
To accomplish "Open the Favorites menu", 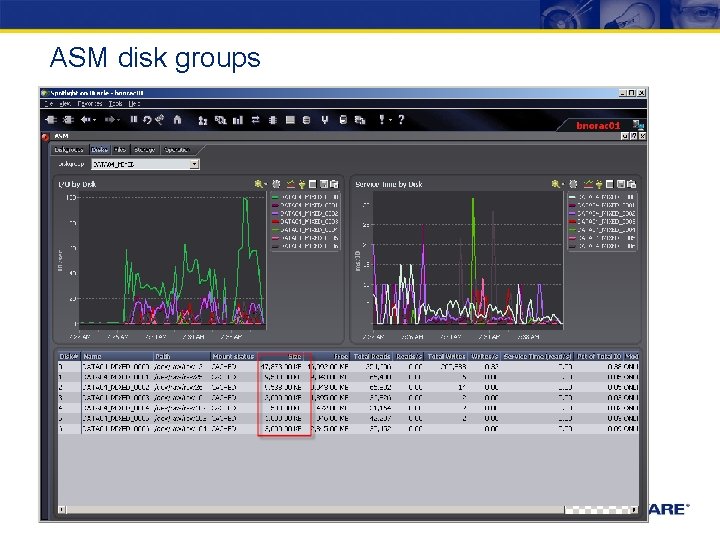I will tap(90, 104).
